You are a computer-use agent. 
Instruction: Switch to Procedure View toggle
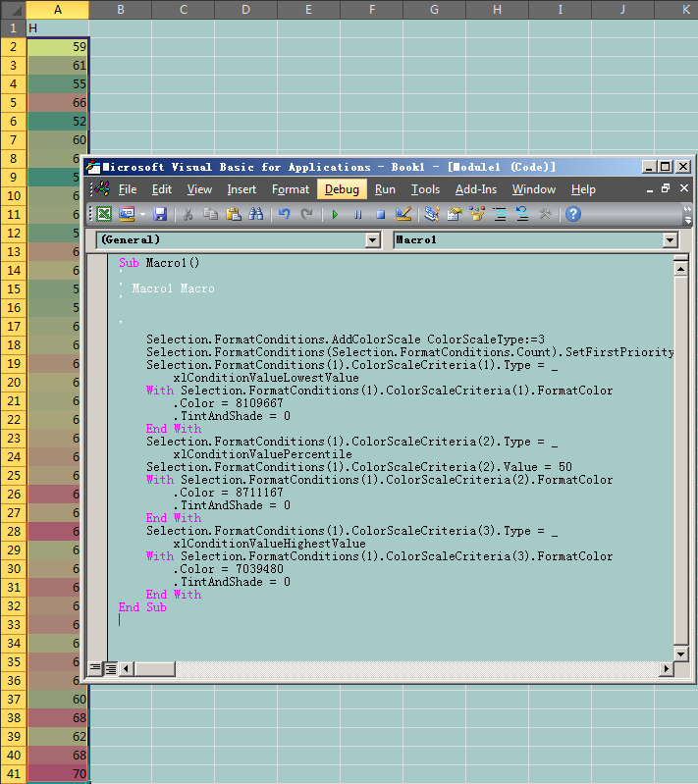pyautogui.click(x=96, y=668)
